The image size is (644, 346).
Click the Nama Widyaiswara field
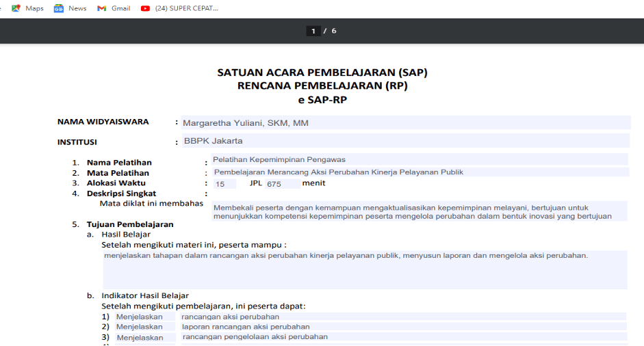tap(405, 123)
